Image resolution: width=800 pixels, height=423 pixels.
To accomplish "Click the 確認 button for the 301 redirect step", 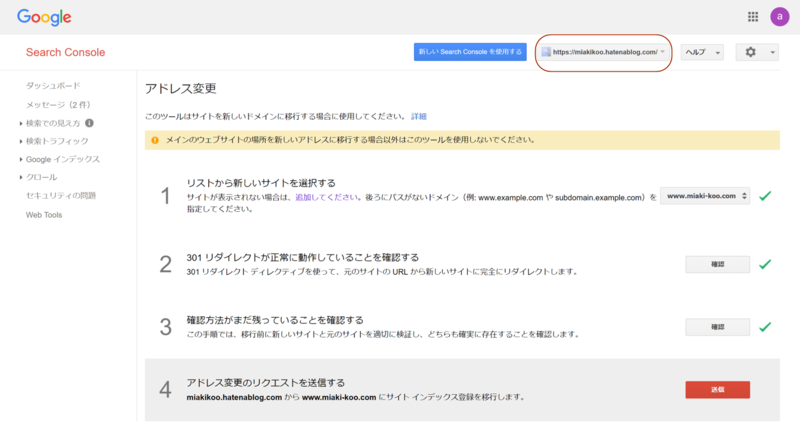I will coord(717,264).
